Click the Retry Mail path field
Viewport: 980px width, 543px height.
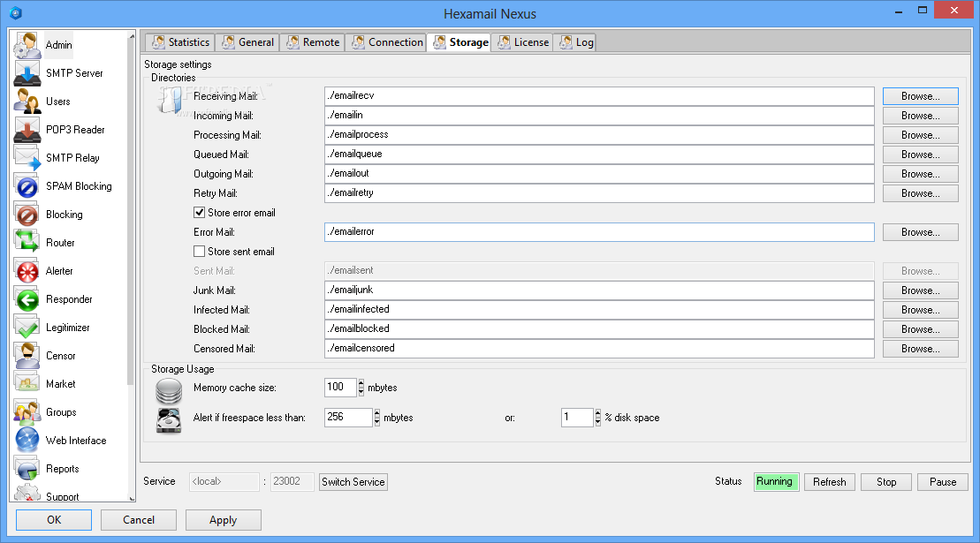[599, 192]
